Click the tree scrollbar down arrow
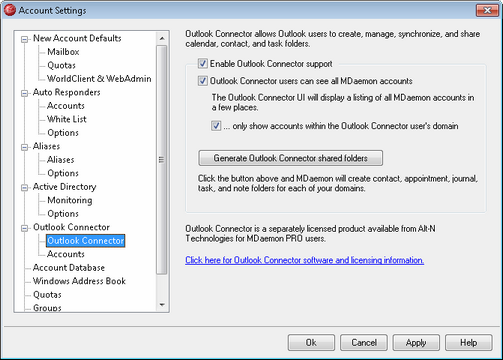The image size is (503, 360). click(162, 305)
